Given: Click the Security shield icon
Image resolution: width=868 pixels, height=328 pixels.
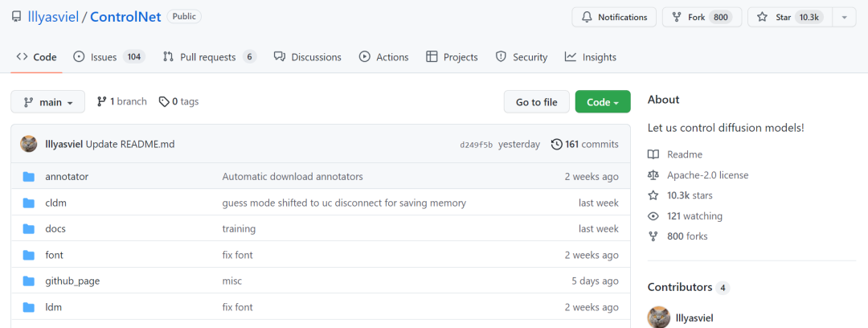Looking at the screenshot, I should click(x=502, y=57).
